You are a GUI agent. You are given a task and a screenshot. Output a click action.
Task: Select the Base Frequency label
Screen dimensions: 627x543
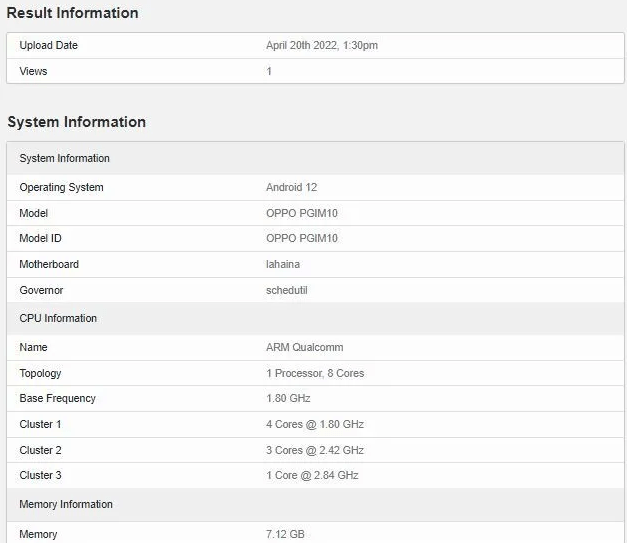pyautogui.click(x=58, y=398)
